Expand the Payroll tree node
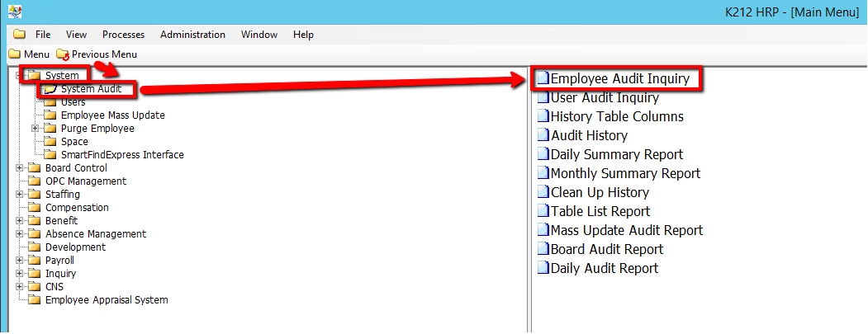Image resolution: width=868 pixels, height=334 pixels. click(x=19, y=261)
